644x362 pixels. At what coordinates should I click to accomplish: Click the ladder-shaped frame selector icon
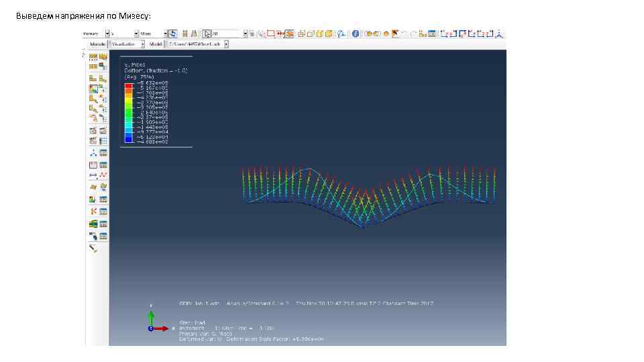click(185, 34)
